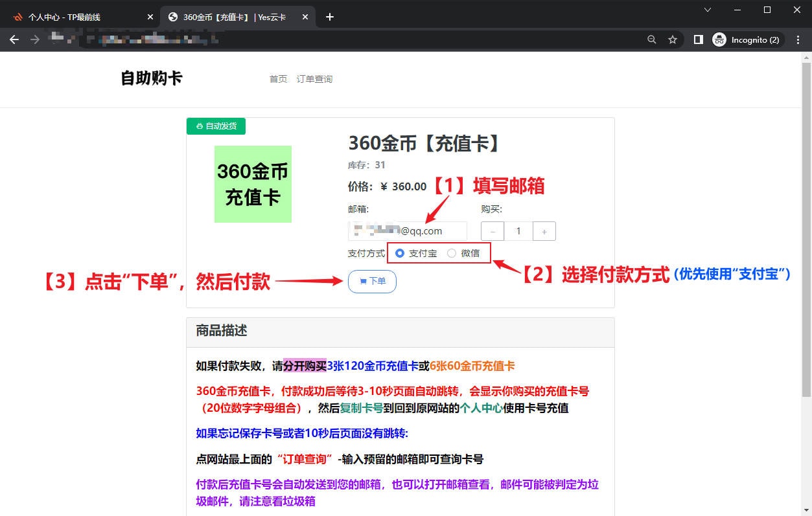Click the 自动发货 badge
This screenshot has height=516, width=812.
[x=216, y=126]
